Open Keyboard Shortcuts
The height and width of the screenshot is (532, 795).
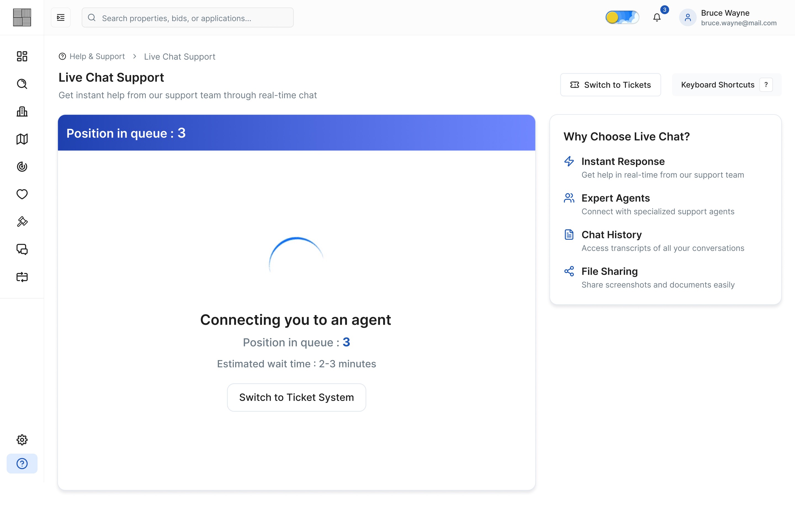[x=727, y=85]
